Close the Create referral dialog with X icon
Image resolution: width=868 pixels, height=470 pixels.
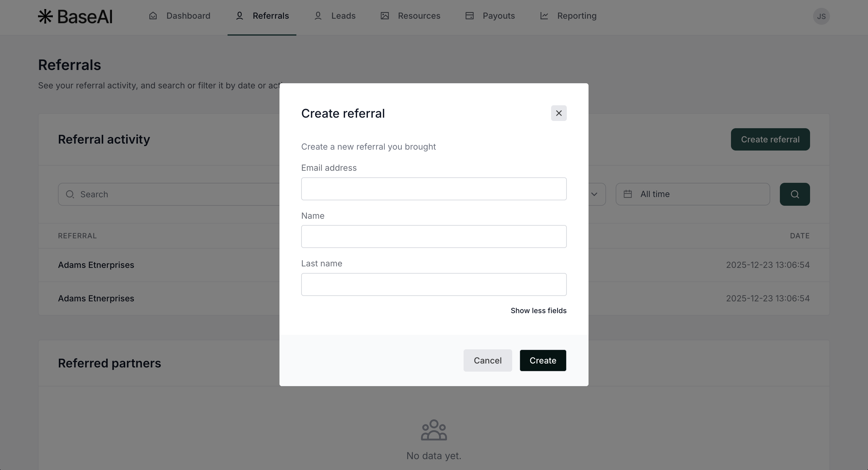point(559,113)
